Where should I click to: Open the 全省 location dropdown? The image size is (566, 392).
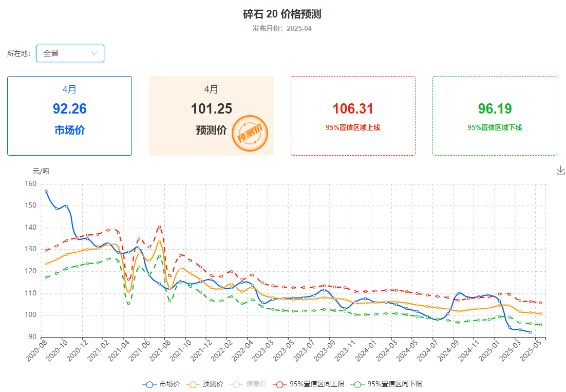coord(70,53)
